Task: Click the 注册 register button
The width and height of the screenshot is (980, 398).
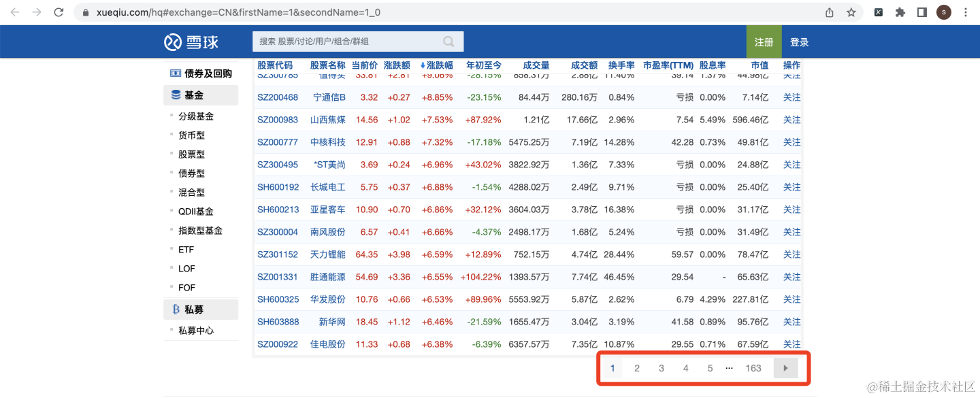Action: click(764, 42)
